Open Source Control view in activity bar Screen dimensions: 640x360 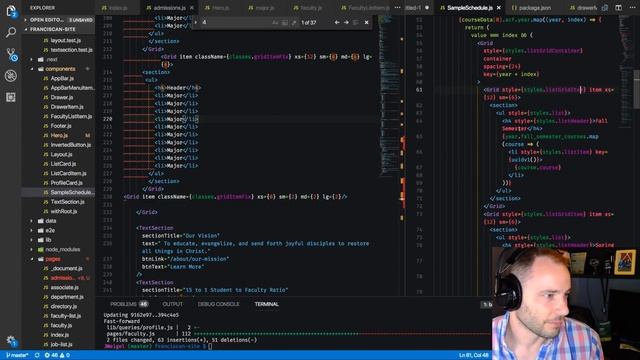pos(11,54)
